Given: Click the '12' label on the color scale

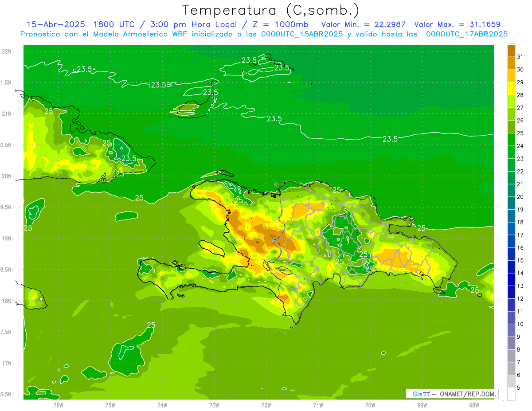Looking at the screenshot, I should pyautogui.click(x=520, y=298).
